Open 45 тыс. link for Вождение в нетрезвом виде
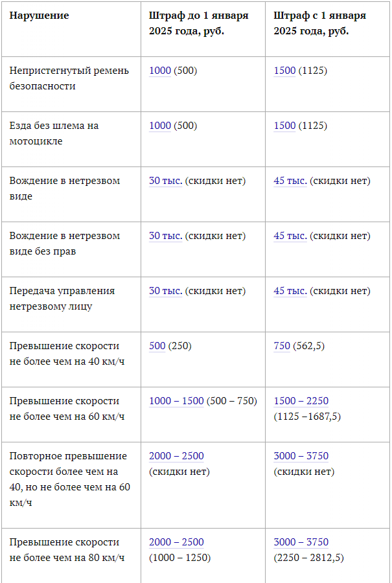Screen dimensions: 392x583 coord(290,180)
